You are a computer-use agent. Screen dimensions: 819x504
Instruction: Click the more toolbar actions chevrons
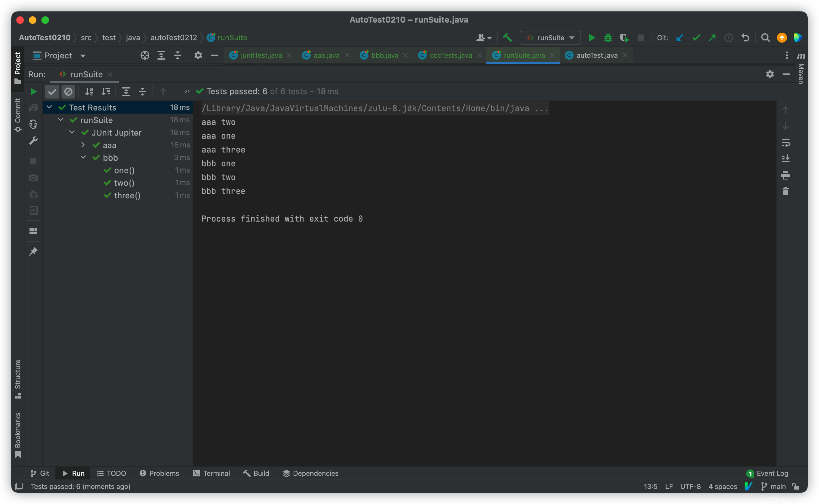(x=187, y=91)
